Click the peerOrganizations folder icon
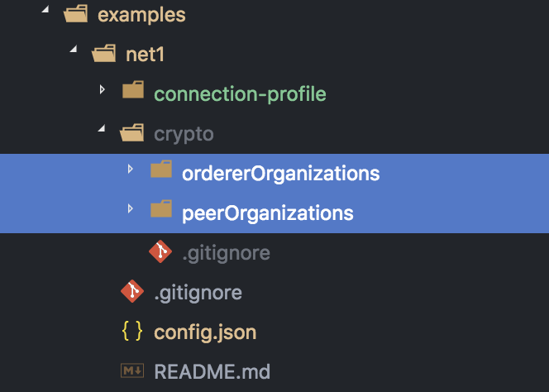This screenshot has height=392, width=549. point(161,213)
